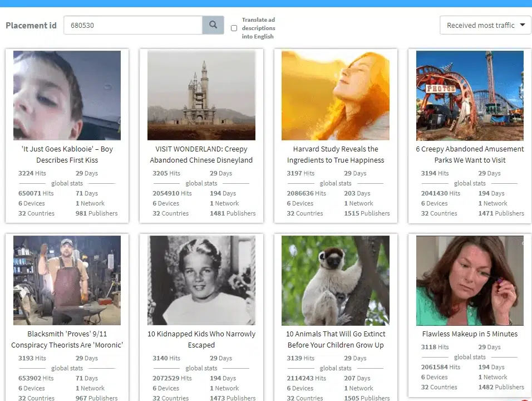
Task: Open the blacksmith ad image
Action: pos(67,280)
